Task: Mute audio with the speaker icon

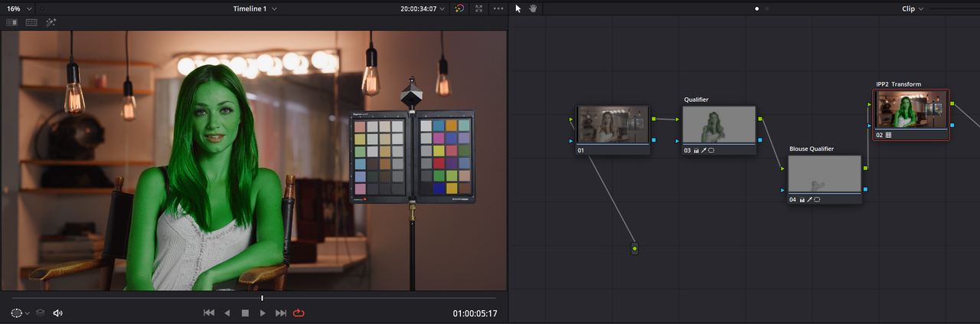Action: (57, 313)
